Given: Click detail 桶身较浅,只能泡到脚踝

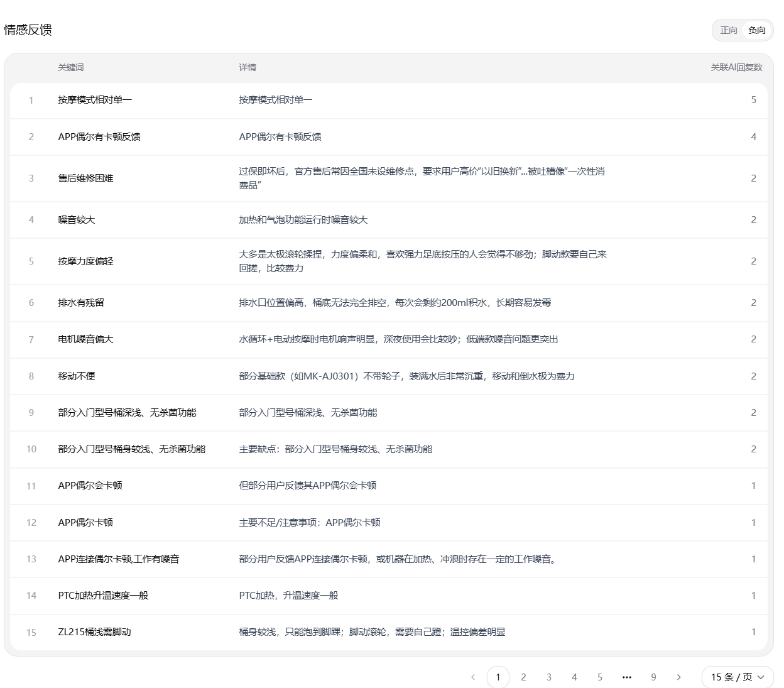Looking at the screenshot, I should (x=372, y=631).
